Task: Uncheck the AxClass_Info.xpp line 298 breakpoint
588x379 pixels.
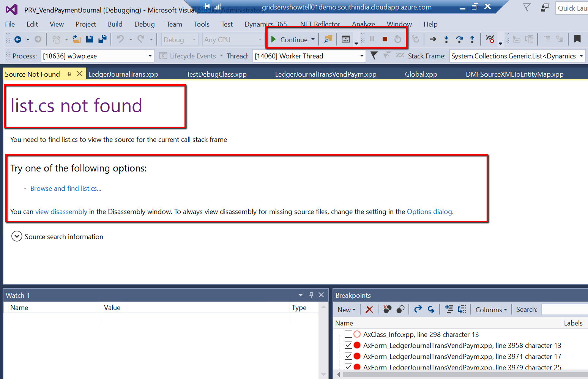Action: 348,334
